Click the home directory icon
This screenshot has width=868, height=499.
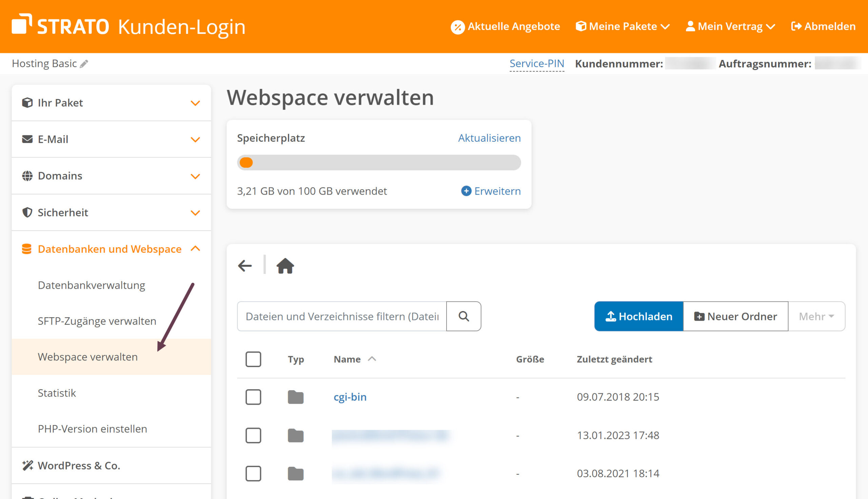pos(285,266)
